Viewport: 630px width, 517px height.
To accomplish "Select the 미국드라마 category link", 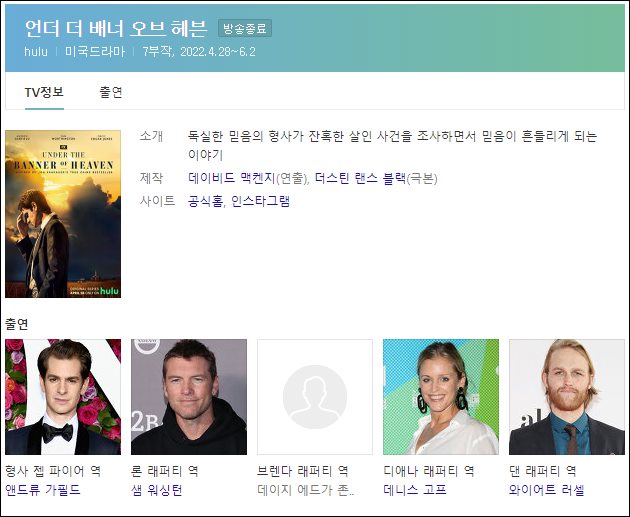I will click(94, 52).
